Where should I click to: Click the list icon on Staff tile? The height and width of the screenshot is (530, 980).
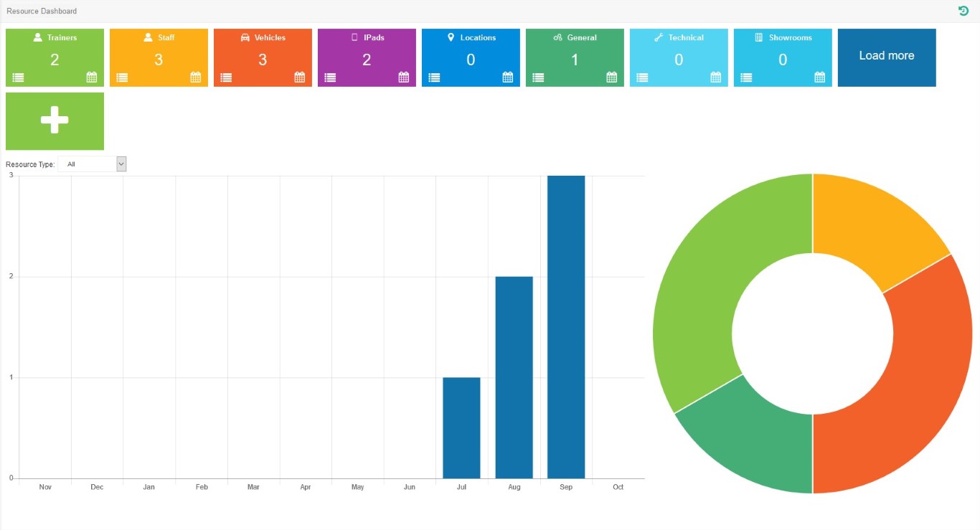[122, 77]
